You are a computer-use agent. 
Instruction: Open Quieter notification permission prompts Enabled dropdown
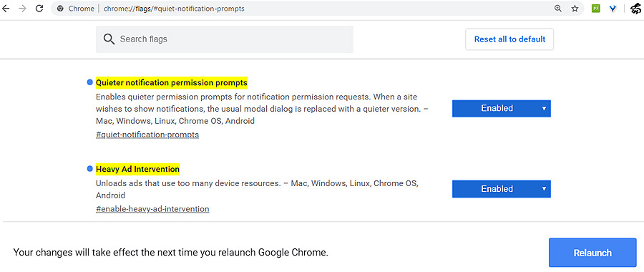pos(501,109)
